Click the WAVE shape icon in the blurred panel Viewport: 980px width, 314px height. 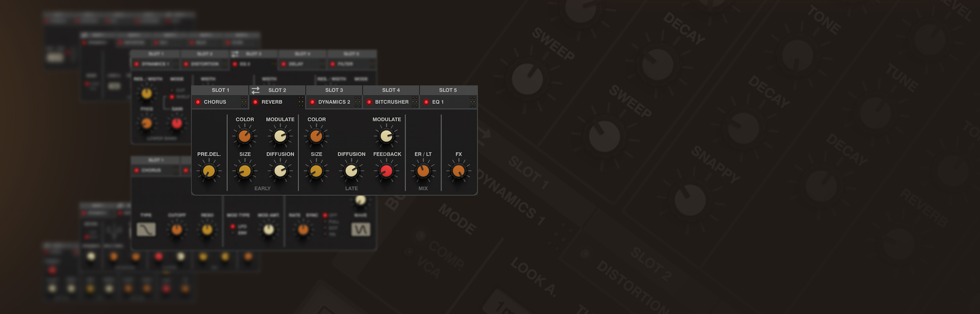360,229
